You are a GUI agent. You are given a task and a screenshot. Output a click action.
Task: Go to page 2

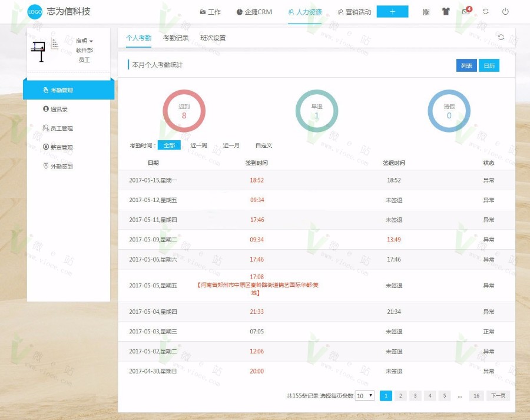400,396
